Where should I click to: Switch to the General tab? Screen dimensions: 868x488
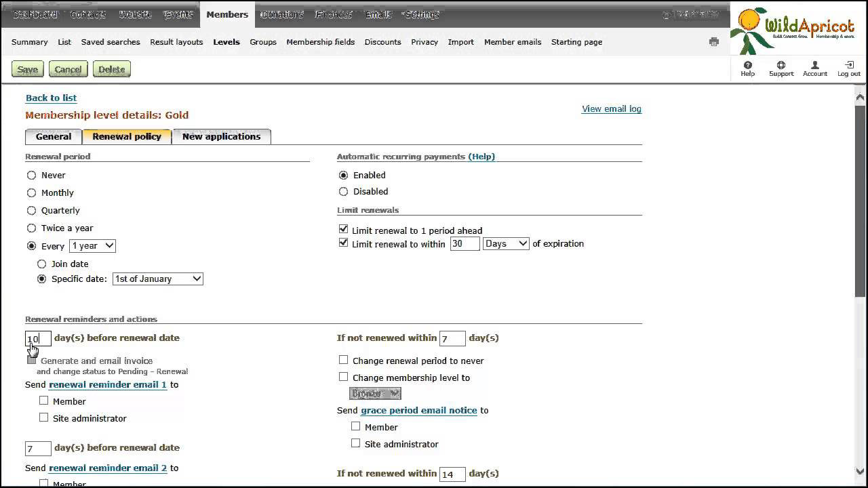tap(54, 136)
